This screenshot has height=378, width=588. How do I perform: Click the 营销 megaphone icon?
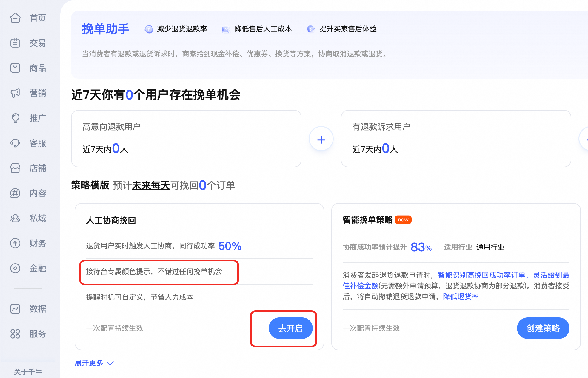pyautogui.click(x=15, y=93)
